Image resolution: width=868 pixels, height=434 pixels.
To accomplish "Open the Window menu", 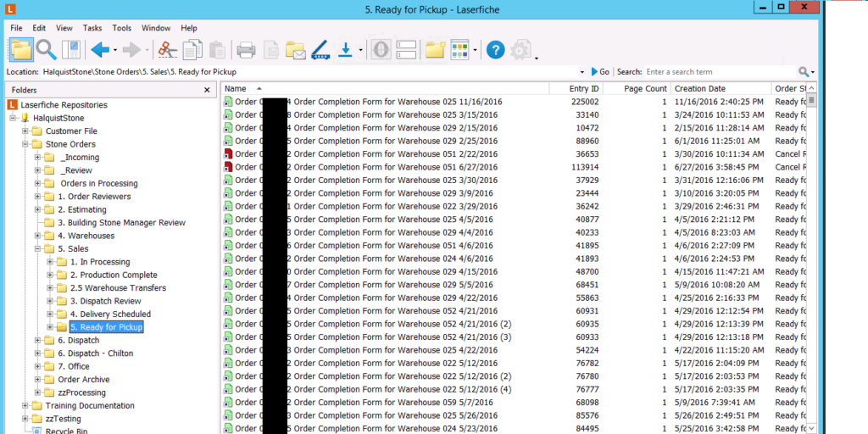I will 156,28.
